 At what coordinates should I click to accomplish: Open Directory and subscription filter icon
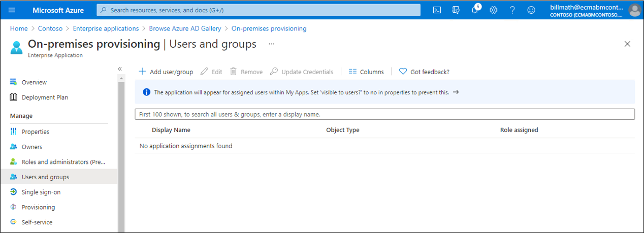[456, 10]
